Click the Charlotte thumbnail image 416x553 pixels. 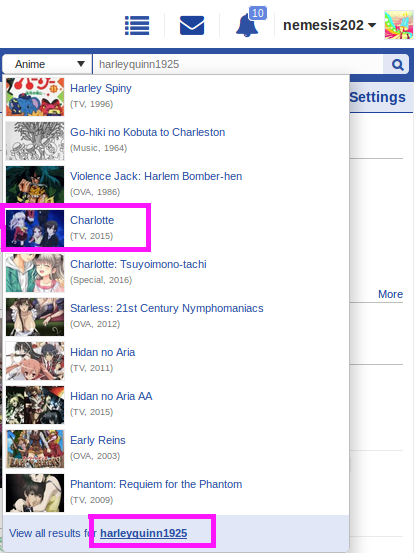tap(35, 228)
